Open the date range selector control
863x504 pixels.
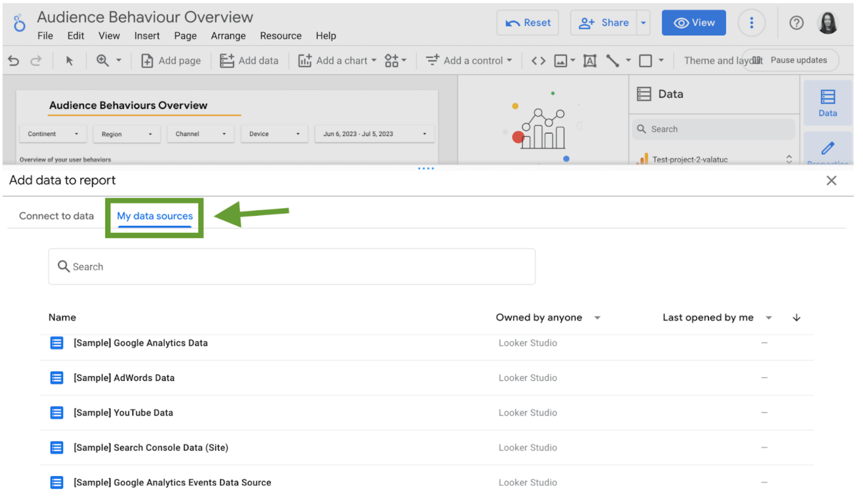pyautogui.click(x=374, y=134)
